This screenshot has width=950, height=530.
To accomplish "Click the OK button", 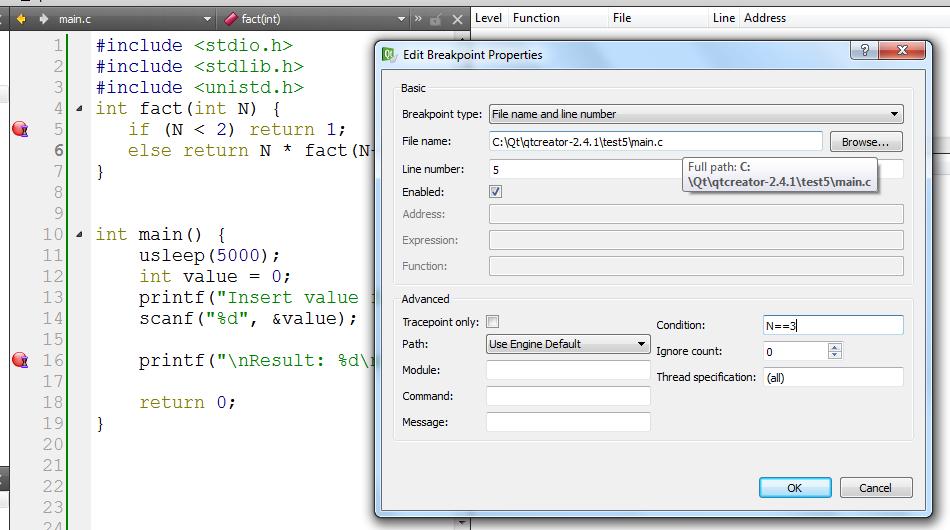I will (795, 488).
